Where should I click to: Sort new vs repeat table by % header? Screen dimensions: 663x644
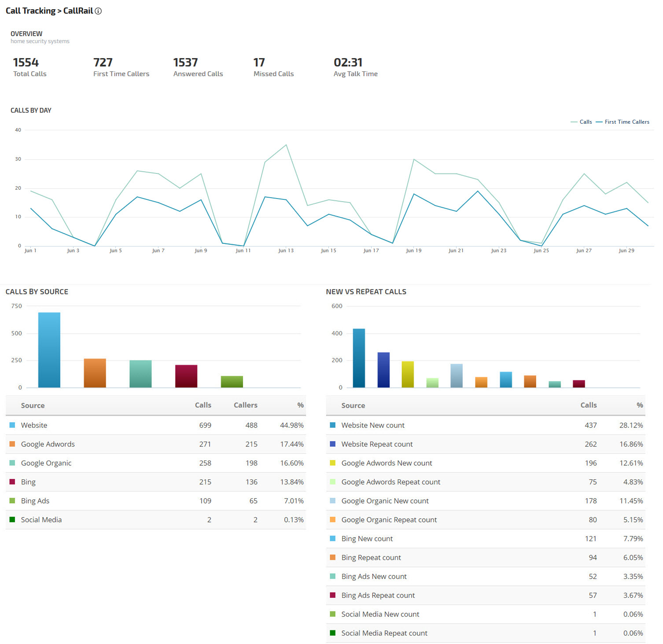(640, 405)
